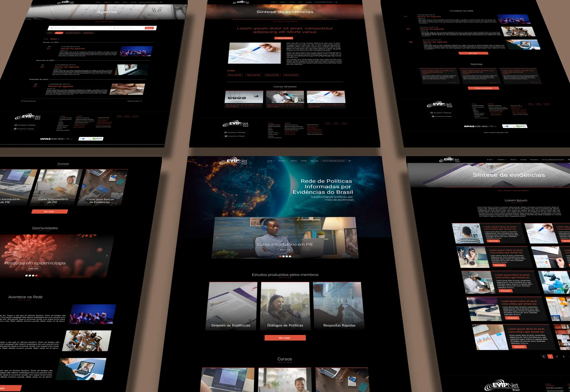Screen dimensions: 570x392
Task: Open the Newton's cradle thumbnail under Outras Sínteses
Action: tap(244, 97)
